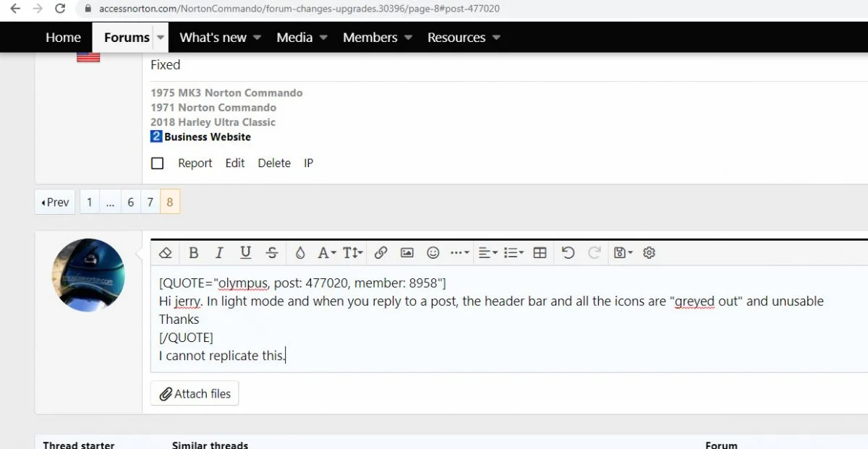The width and height of the screenshot is (868, 449).
Task: Toggle BB code mode with the gear icon
Action: pyautogui.click(x=649, y=253)
